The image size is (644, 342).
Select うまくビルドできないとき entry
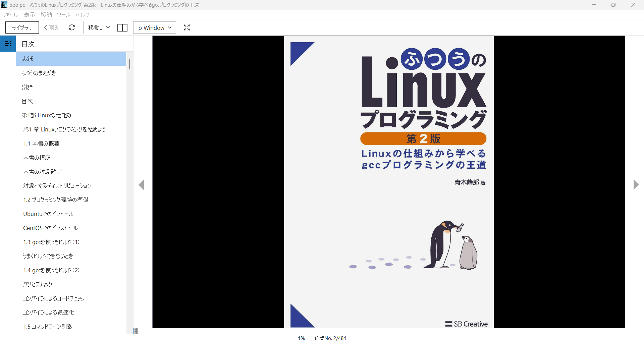71,256
